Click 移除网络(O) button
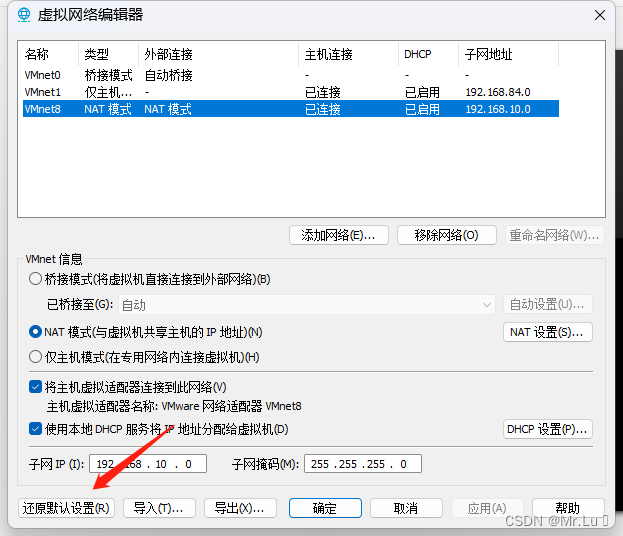 point(447,235)
